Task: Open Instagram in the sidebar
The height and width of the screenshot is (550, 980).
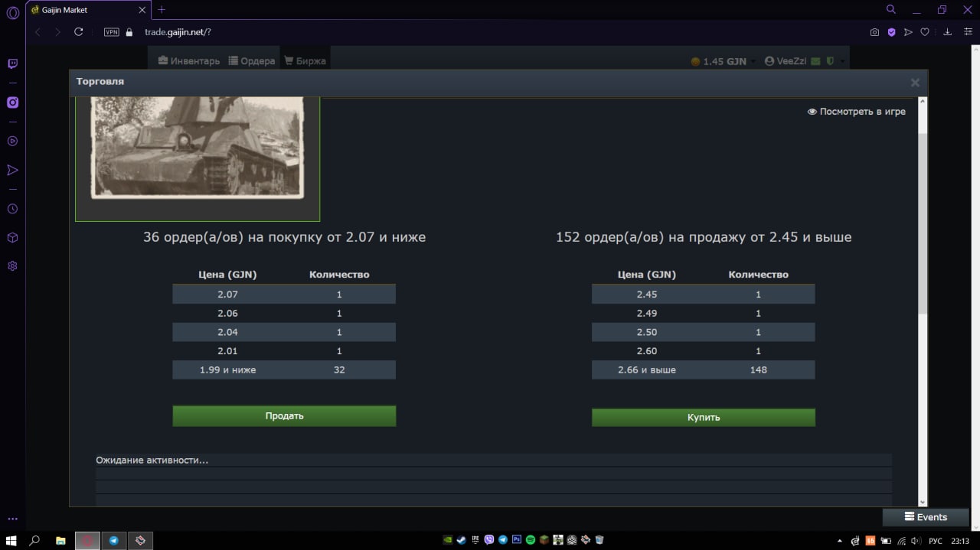Action: (x=12, y=103)
